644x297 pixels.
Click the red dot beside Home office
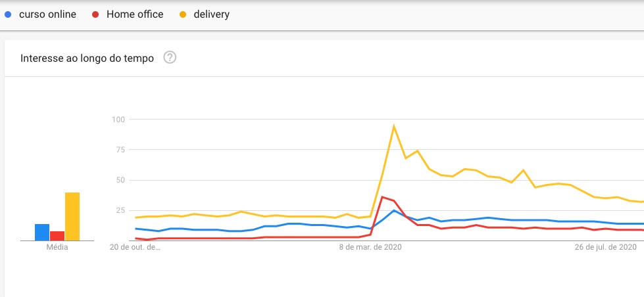(95, 14)
